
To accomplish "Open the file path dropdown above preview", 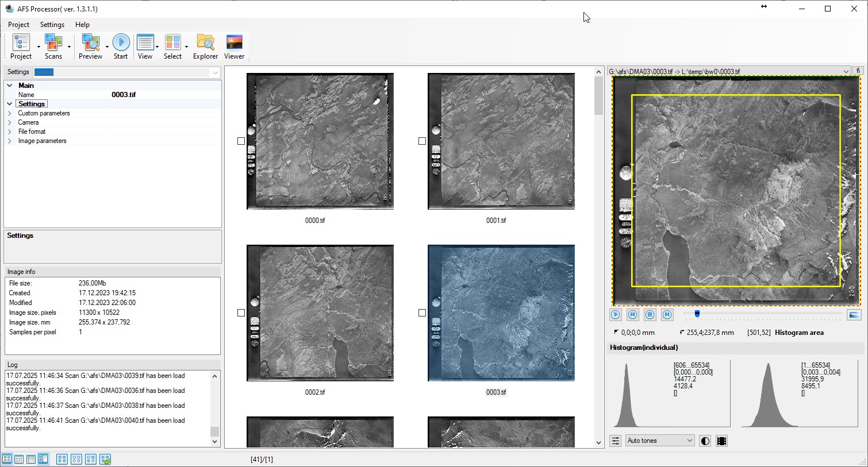I will (x=846, y=71).
